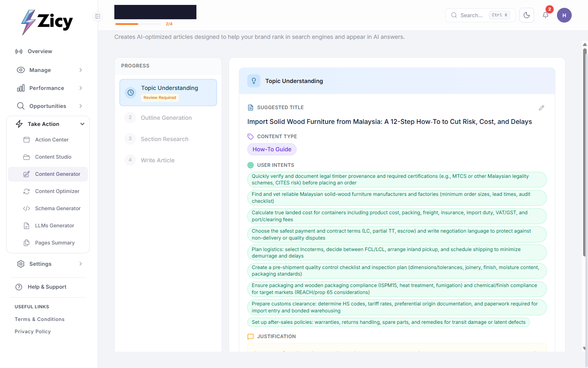Click the Help & Support question icon
This screenshot has height=368, width=588.
19,287
